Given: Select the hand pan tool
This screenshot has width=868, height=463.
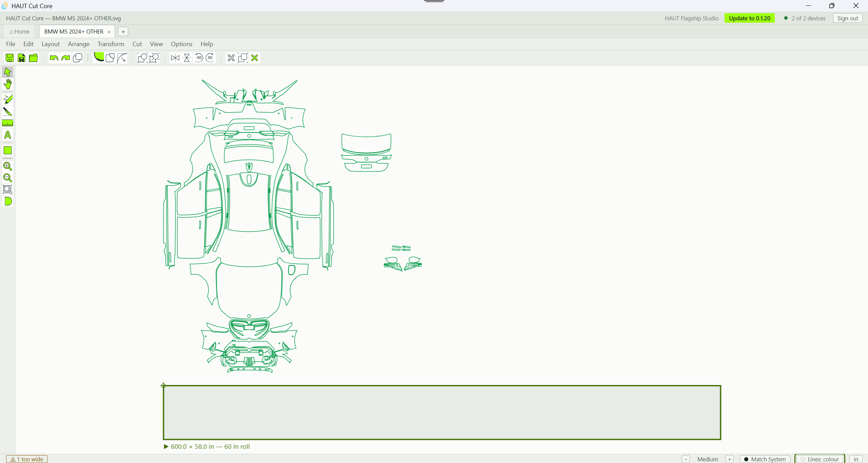Looking at the screenshot, I should [x=7, y=84].
